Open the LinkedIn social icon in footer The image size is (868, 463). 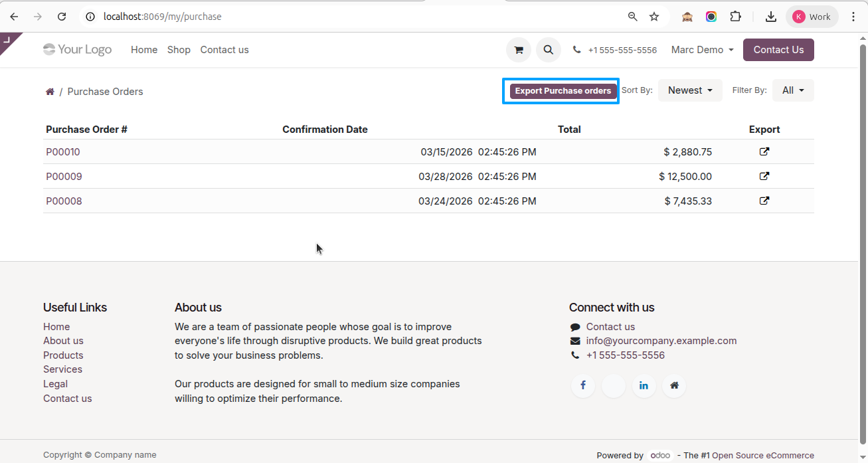(x=644, y=385)
